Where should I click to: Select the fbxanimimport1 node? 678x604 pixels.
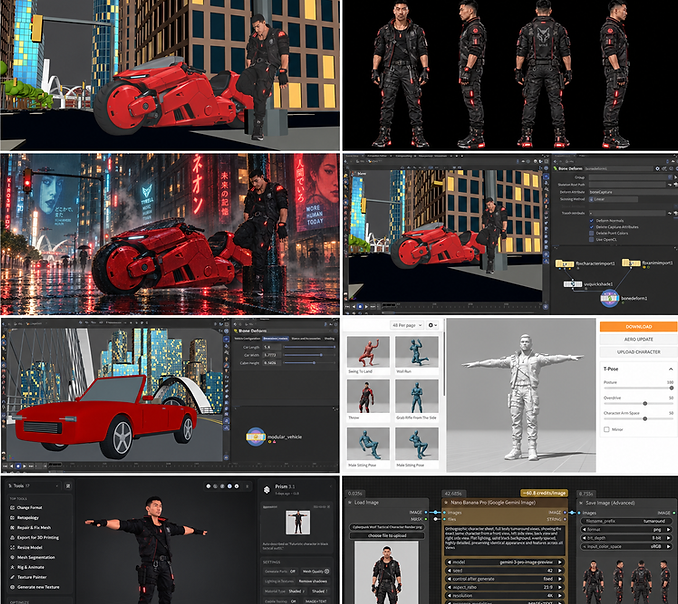631,262
